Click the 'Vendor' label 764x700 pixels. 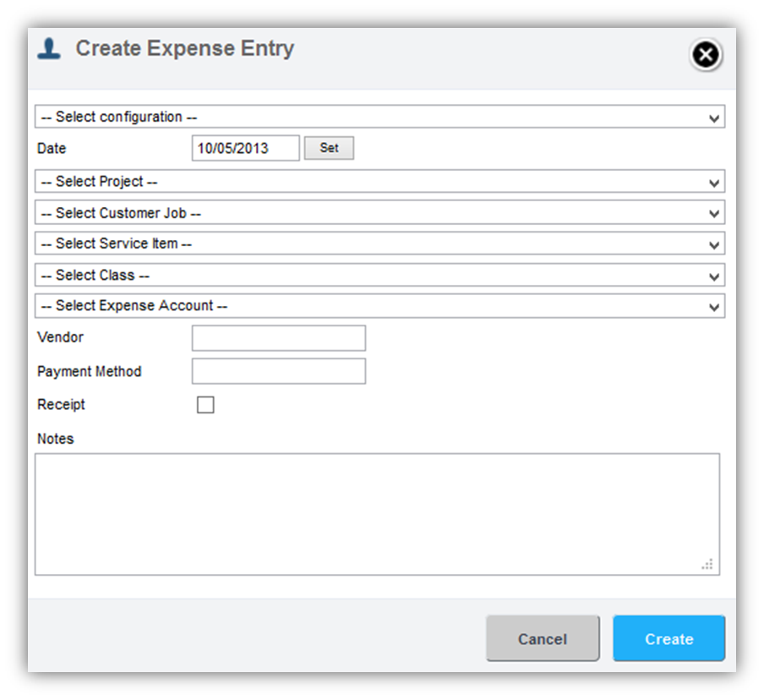click(60, 337)
